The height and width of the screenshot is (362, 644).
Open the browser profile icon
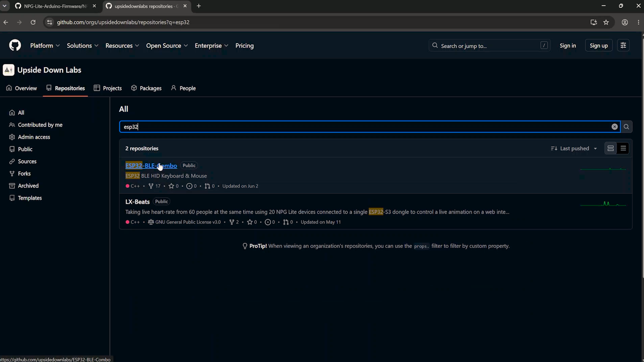[625, 22]
